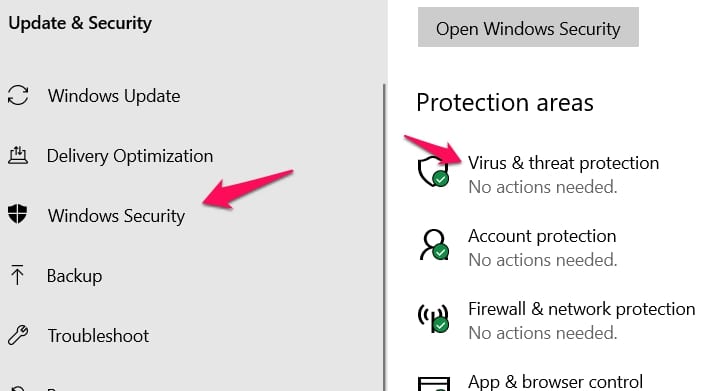Open the Backup settings section

74,276
